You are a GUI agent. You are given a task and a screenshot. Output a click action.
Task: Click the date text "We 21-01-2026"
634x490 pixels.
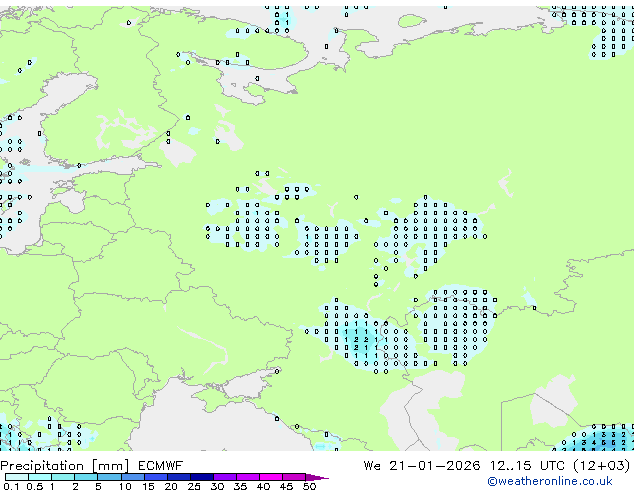418,465
